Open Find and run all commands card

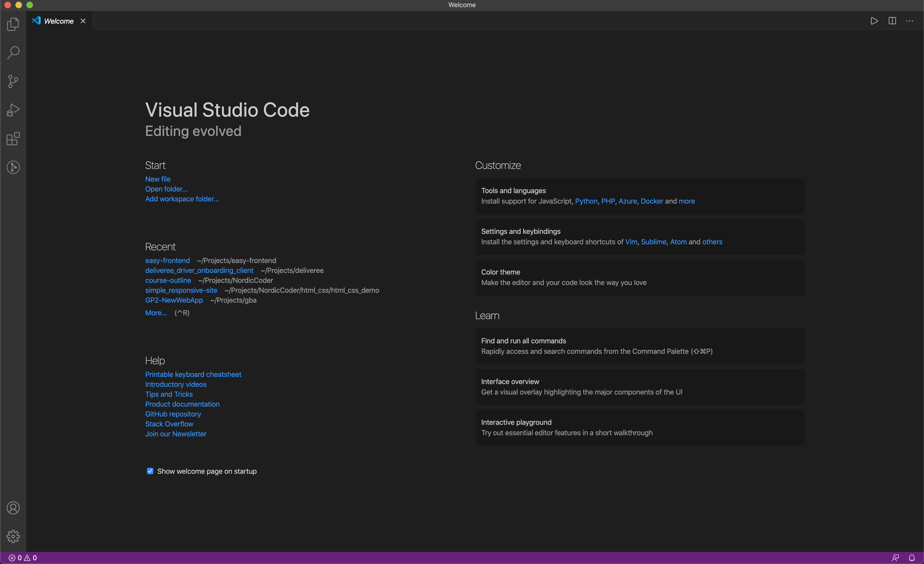click(640, 346)
